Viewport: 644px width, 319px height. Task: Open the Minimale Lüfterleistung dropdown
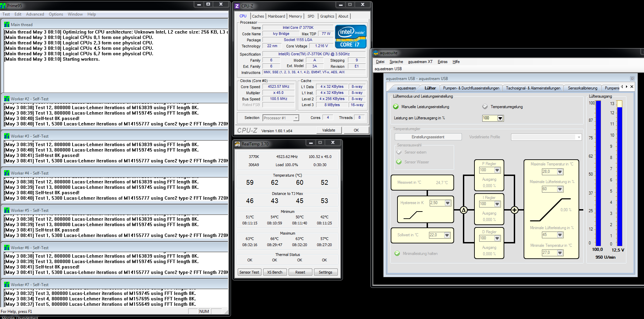(x=560, y=235)
